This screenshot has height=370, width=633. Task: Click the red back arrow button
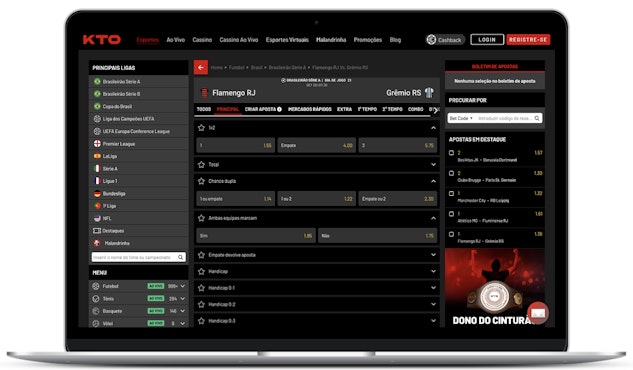(201, 67)
